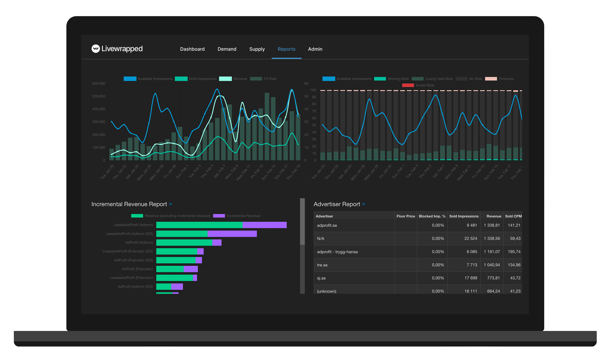Toggle Sold Impressions legend series
The height and width of the screenshot is (364, 607).
point(195,79)
